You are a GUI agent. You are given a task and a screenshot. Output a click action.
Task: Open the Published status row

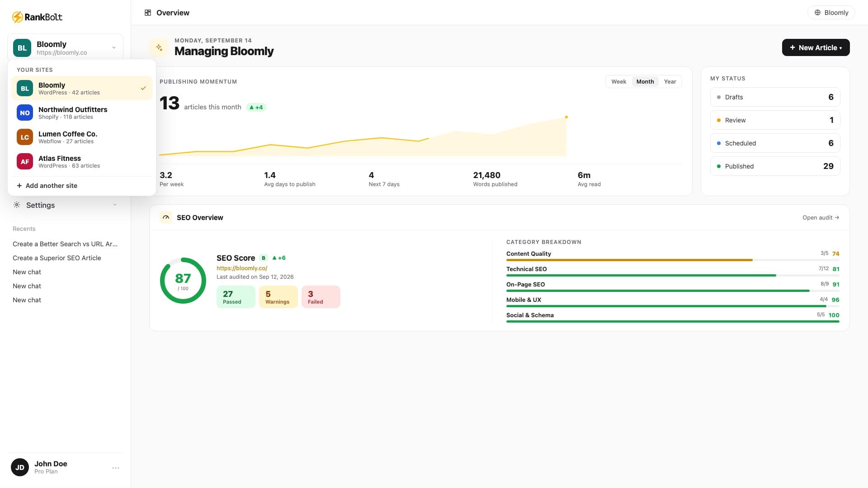pos(775,166)
